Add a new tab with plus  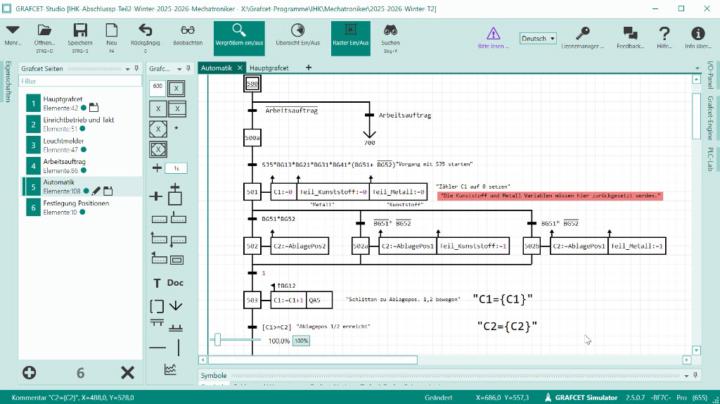pyautogui.click(x=309, y=67)
